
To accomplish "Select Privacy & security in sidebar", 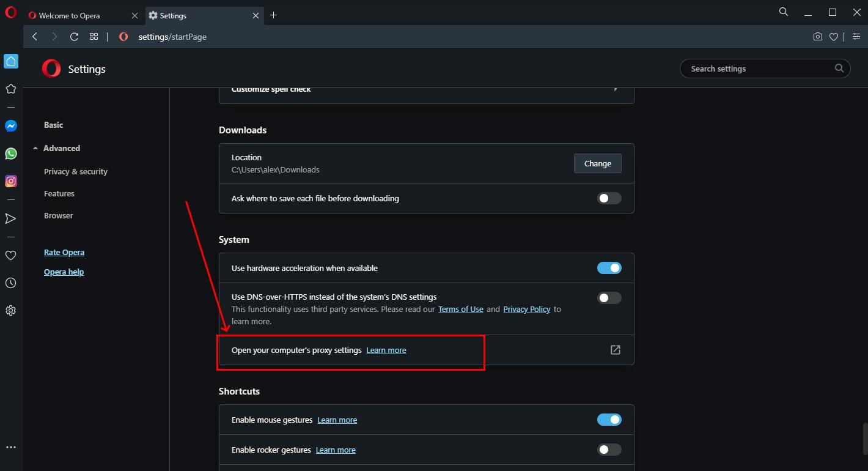I will [x=76, y=172].
